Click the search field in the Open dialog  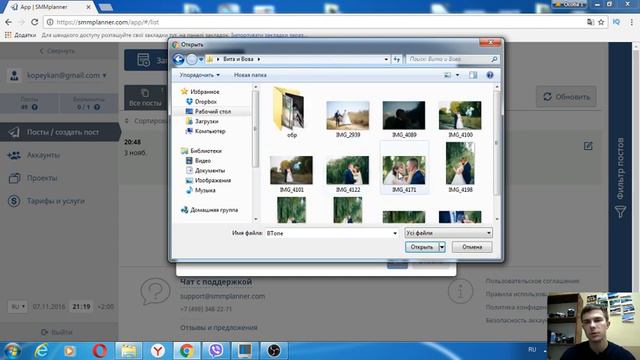point(452,59)
